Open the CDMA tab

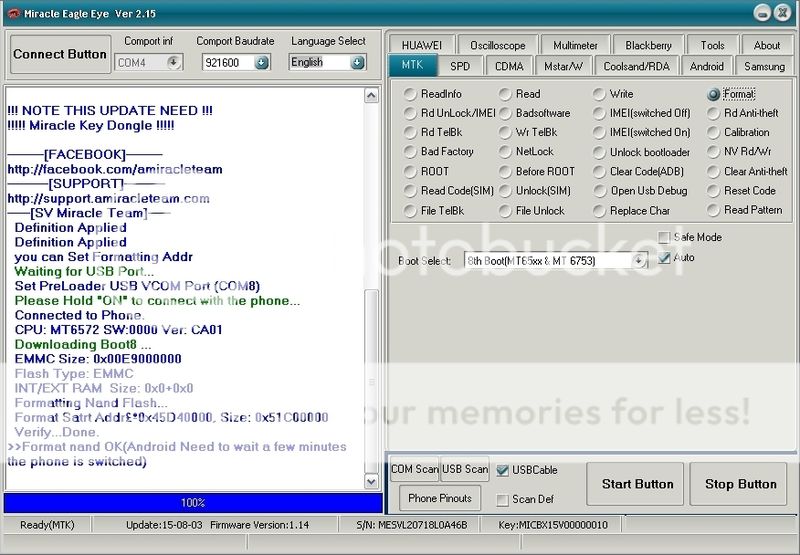click(509, 66)
